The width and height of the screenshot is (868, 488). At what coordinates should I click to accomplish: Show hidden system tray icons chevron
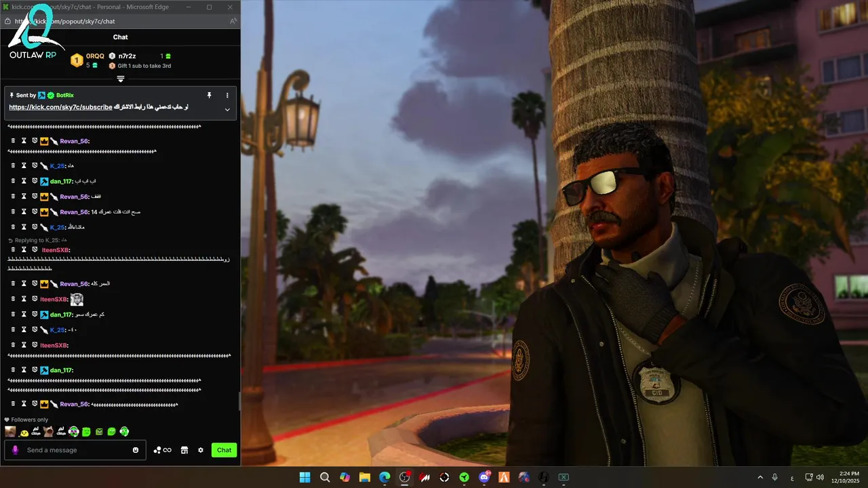pyautogui.click(x=760, y=477)
